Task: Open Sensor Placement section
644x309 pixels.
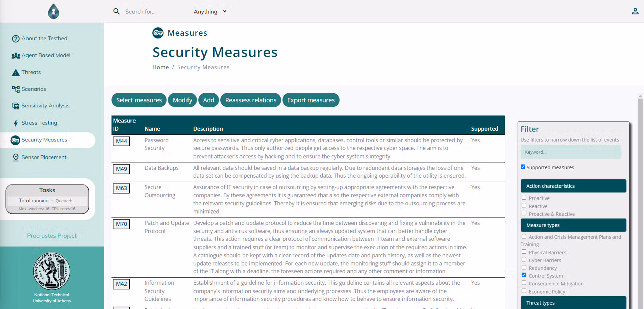Action: (x=44, y=157)
